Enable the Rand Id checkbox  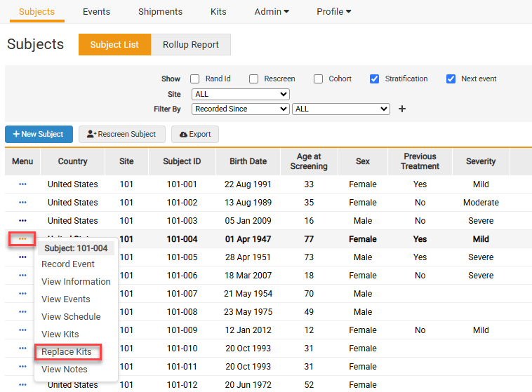pyautogui.click(x=195, y=79)
